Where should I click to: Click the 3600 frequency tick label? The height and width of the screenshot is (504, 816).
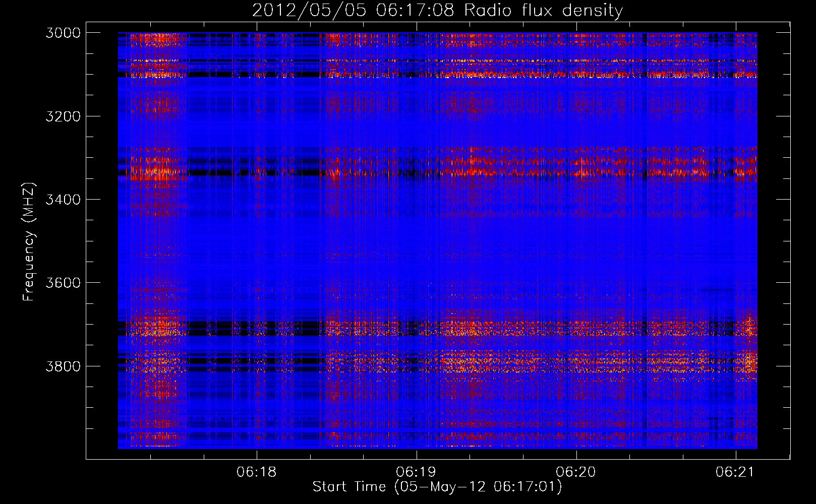pyautogui.click(x=63, y=283)
